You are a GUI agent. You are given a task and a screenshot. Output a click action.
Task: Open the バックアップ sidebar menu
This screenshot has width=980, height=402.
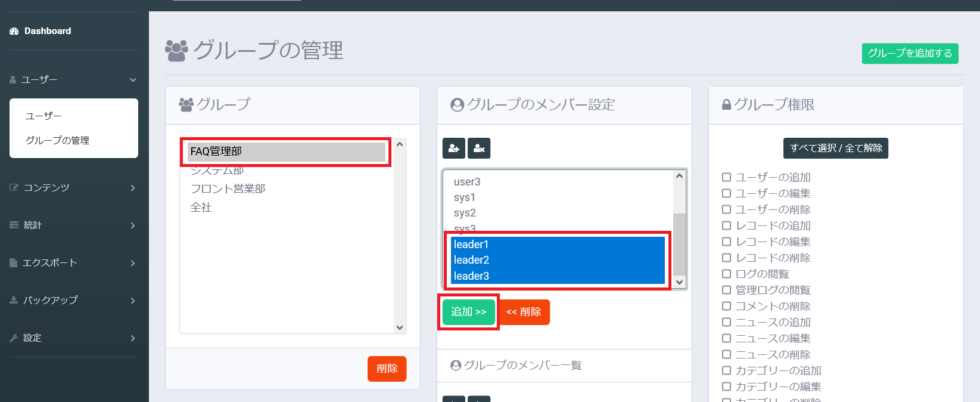click(74, 300)
